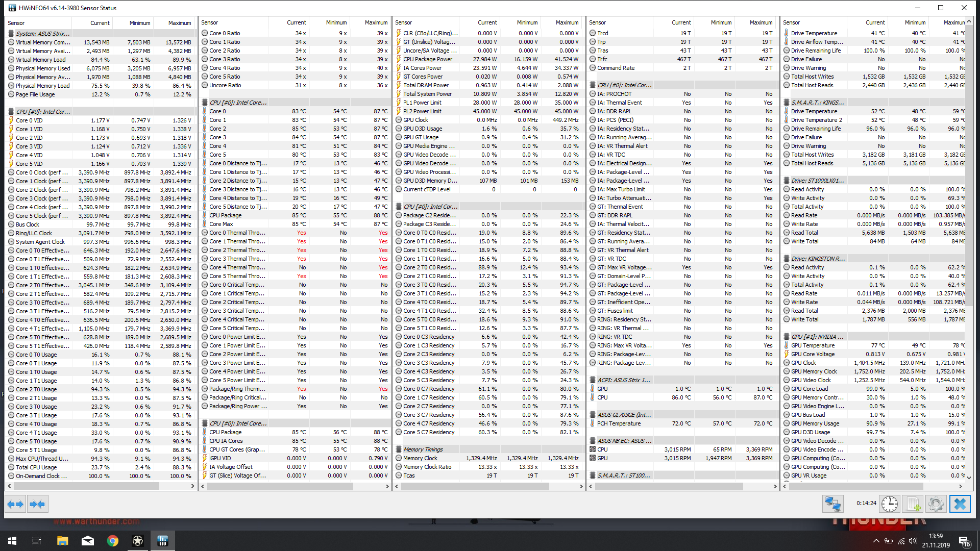The width and height of the screenshot is (980, 551).
Task: Click the thermometer icon beside PCH Temperature
Action: point(593,423)
